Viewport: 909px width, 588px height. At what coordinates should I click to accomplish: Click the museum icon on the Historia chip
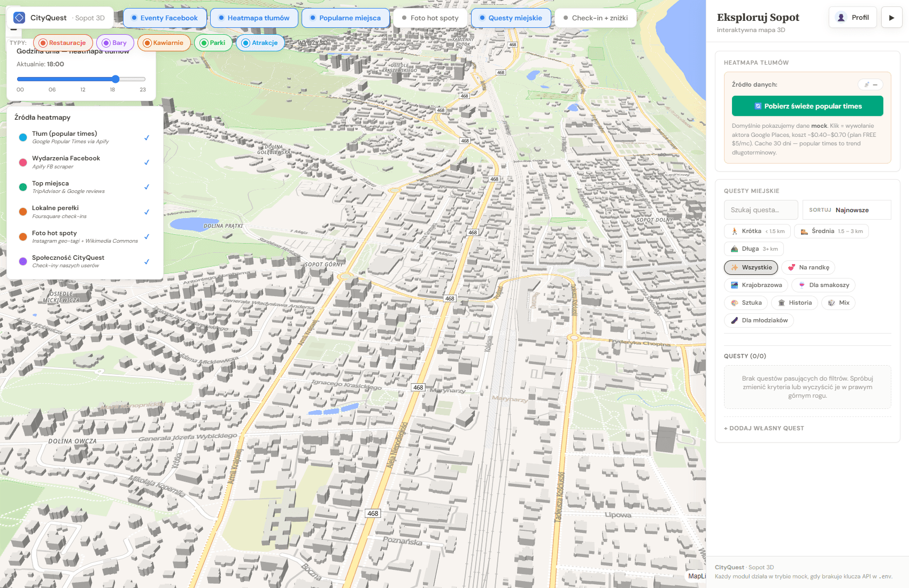coord(781,303)
